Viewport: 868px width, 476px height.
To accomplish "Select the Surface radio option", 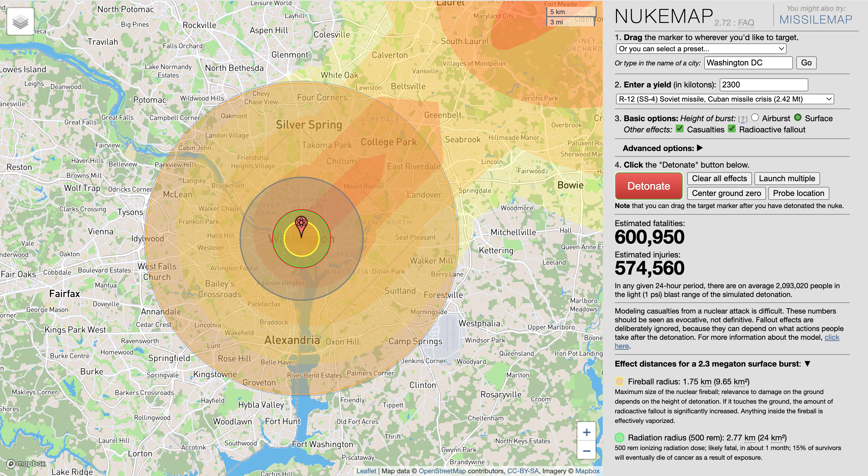I will pyautogui.click(x=797, y=117).
